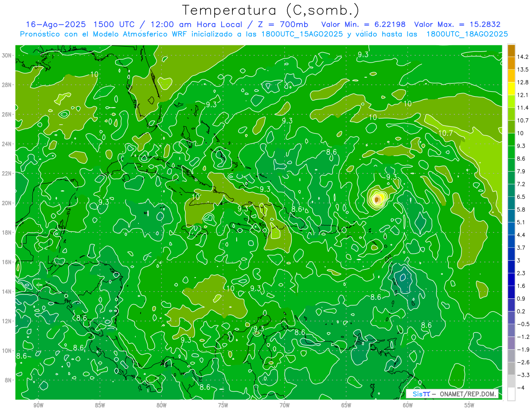Click the "14.2" value on the color scale
The width and height of the screenshot is (532, 411).
pos(523,57)
